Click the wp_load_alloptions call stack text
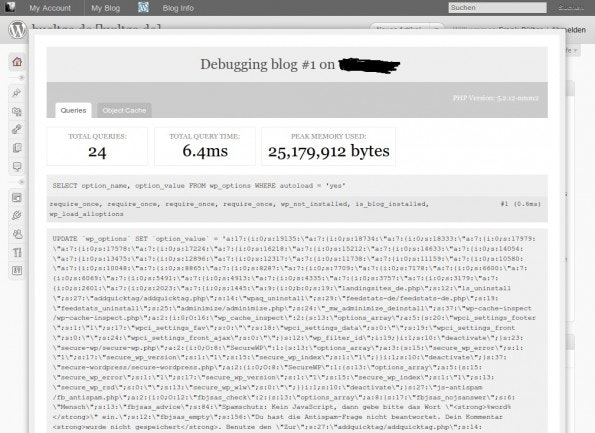 [87, 214]
